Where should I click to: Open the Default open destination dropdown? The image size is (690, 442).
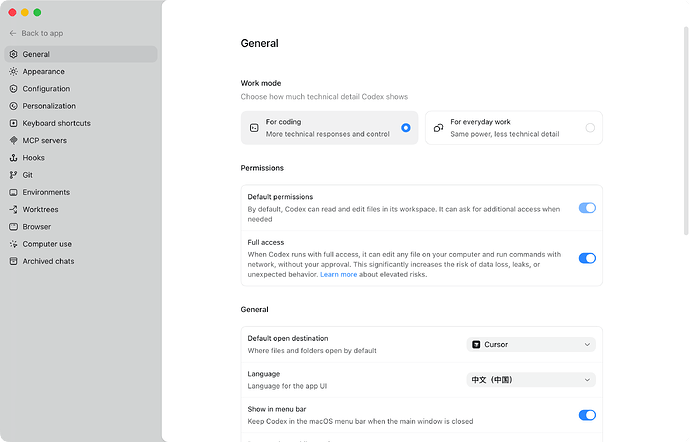(531, 344)
